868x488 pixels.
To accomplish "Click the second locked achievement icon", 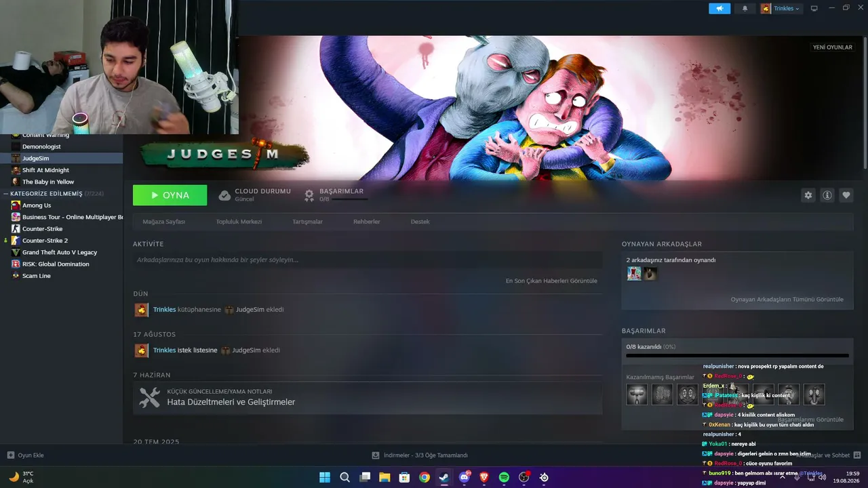I will point(663,394).
